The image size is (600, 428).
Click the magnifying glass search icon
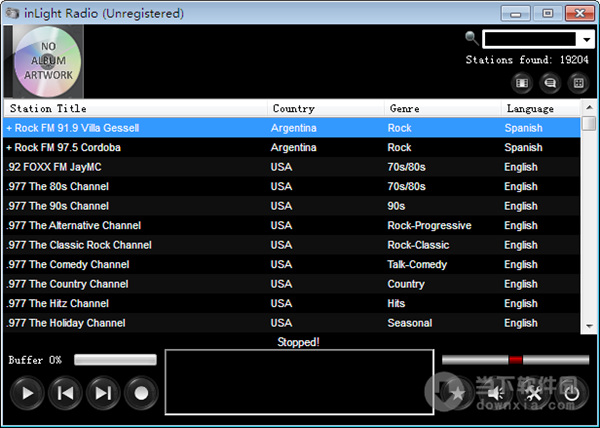click(x=472, y=38)
